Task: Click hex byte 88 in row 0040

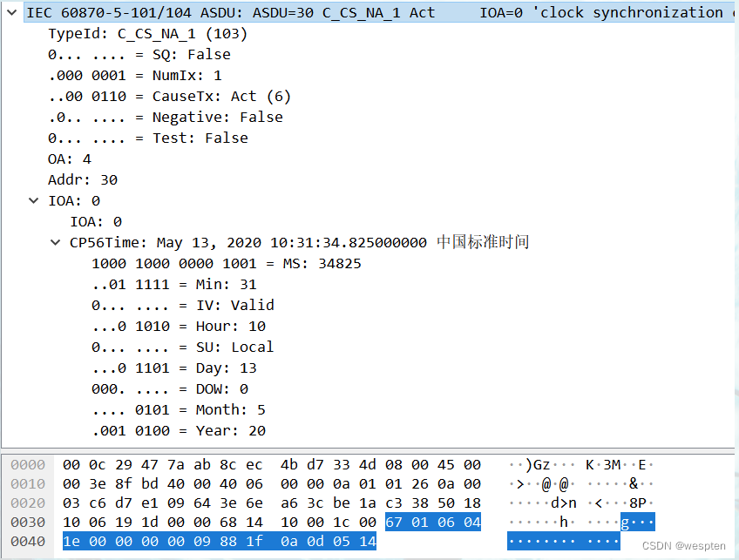Action: [228, 542]
